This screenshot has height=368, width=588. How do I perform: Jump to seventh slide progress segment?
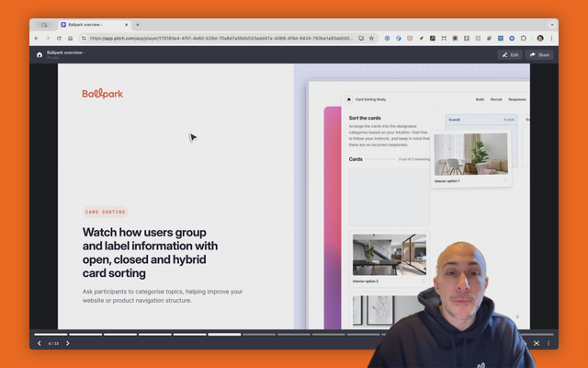tap(259, 334)
